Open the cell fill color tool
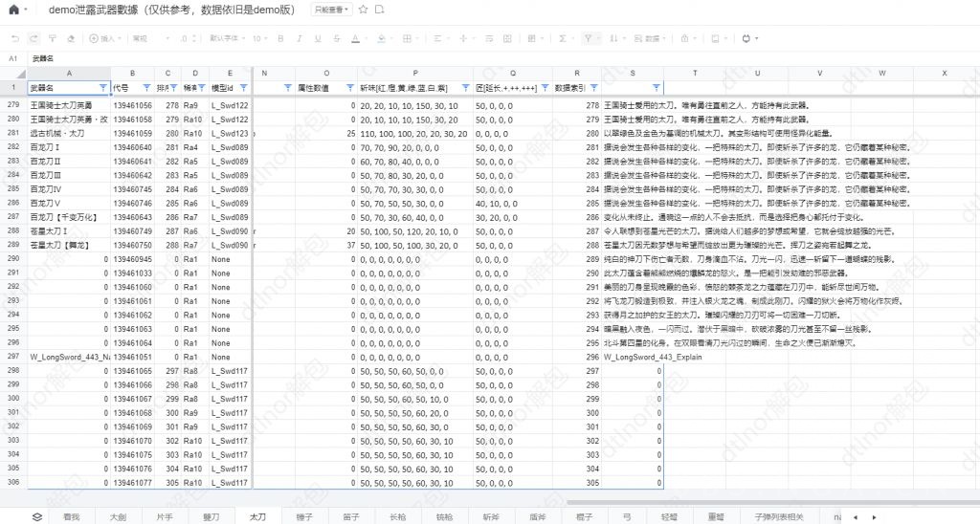This screenshot has height=524, width=980. point(381,38)
